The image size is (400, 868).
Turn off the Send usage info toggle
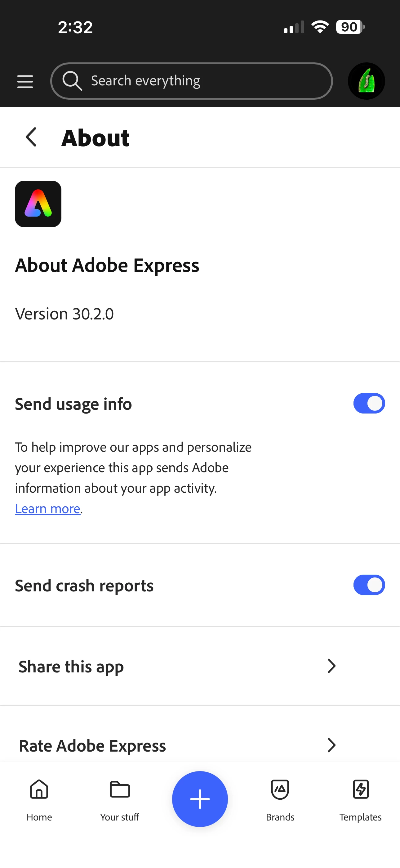coord(369,403)
